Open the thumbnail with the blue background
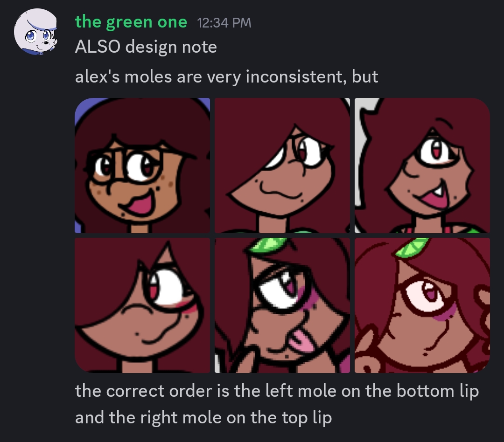The height and width of the screenshot is (442, 504). click(x=142, y=166)
